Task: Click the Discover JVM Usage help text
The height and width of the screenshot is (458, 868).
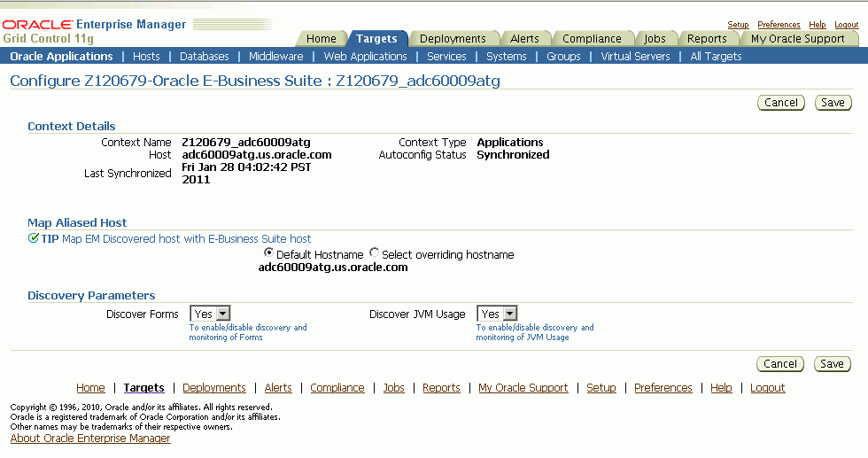Action: point(535,332)
